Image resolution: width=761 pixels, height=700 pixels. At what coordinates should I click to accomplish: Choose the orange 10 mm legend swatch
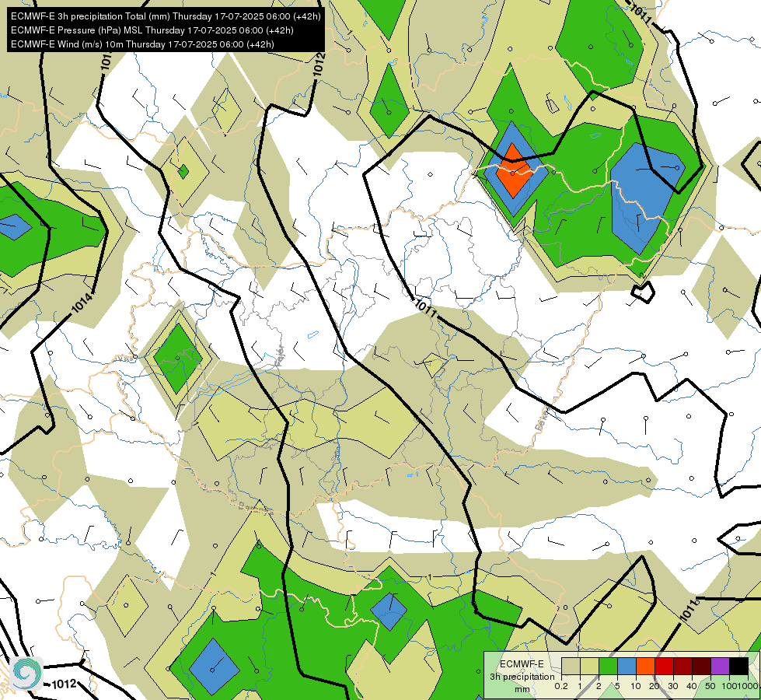[x=645, y=666]
